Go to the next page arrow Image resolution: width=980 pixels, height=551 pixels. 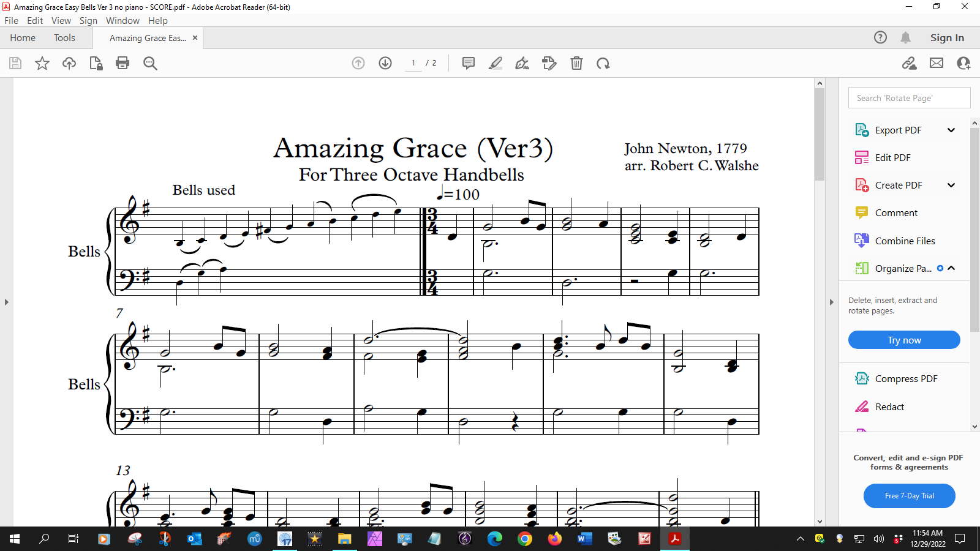point(385,63)
